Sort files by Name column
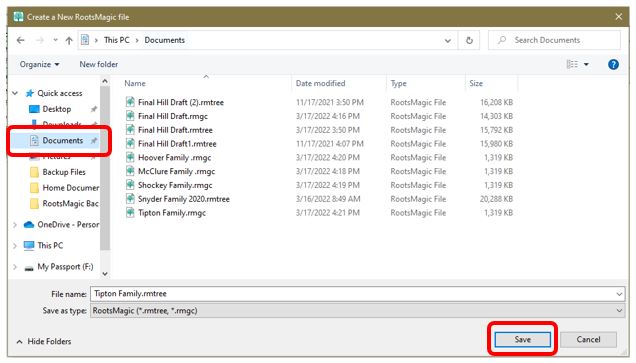The height and width of the screenshot is (363, 636). point(135,84)
